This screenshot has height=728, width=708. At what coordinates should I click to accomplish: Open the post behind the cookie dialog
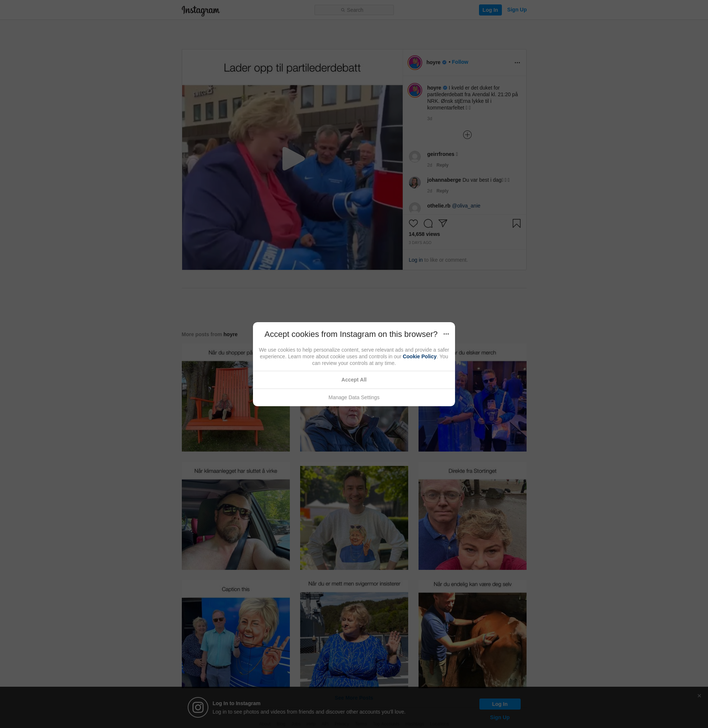(x=354, y=429)
